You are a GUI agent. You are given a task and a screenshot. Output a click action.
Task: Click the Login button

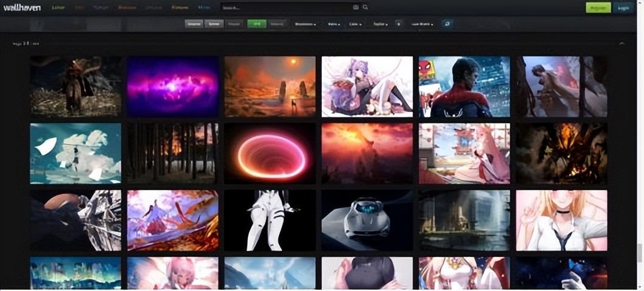click(x=623, y=7)
